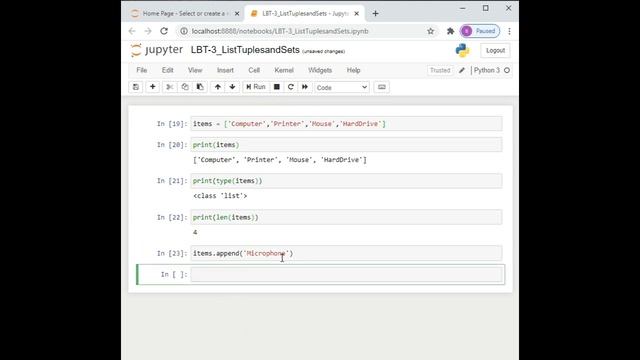Click the Python logo icon
This screenshot has width=640, height=360.
pos(462,50)
